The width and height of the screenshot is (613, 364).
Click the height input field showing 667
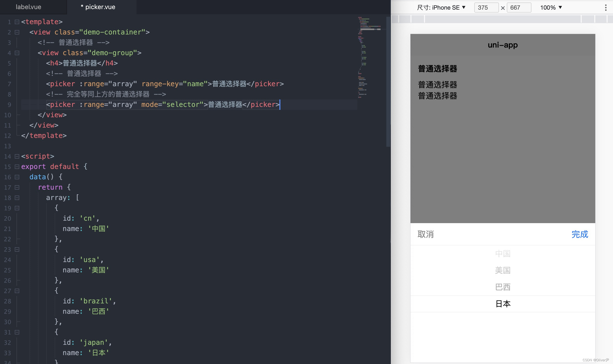click(x=519, y=7)
